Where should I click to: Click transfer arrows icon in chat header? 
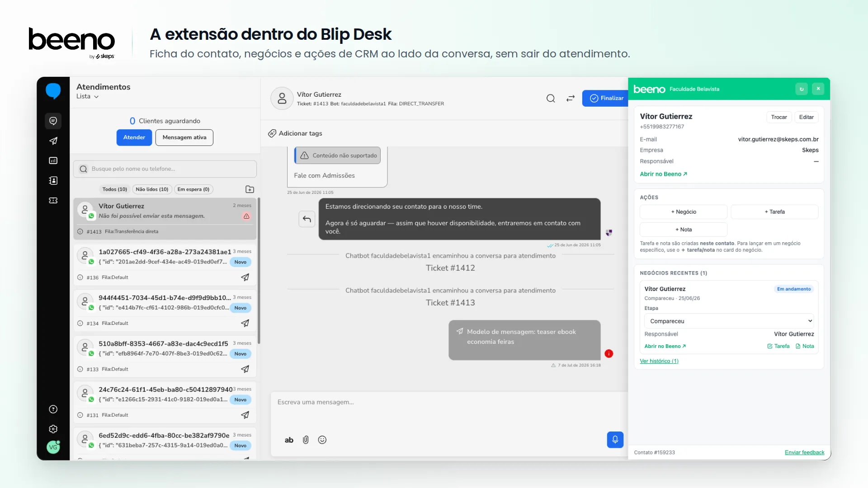[x=571, y=98]
